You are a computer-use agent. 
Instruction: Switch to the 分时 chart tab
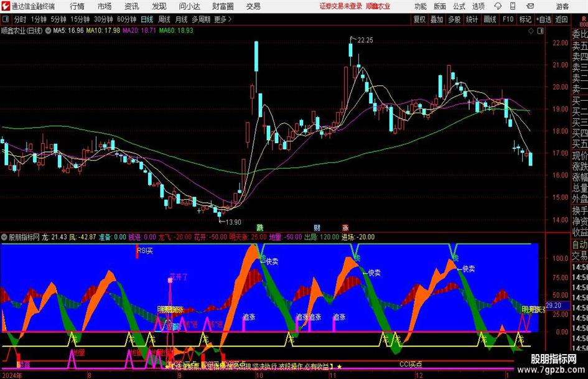point(21,19)
